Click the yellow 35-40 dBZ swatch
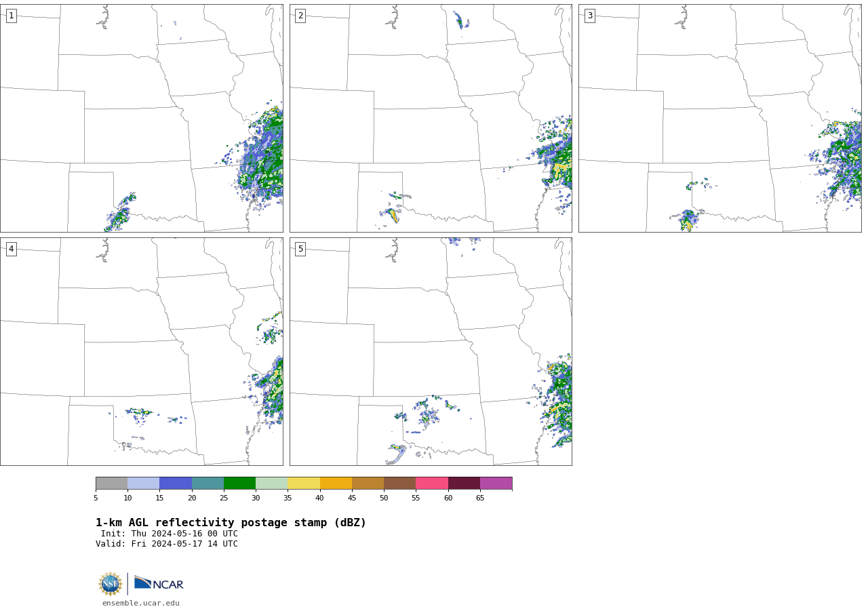The width and height of the screenshot is (868, 611). (304, 483)
